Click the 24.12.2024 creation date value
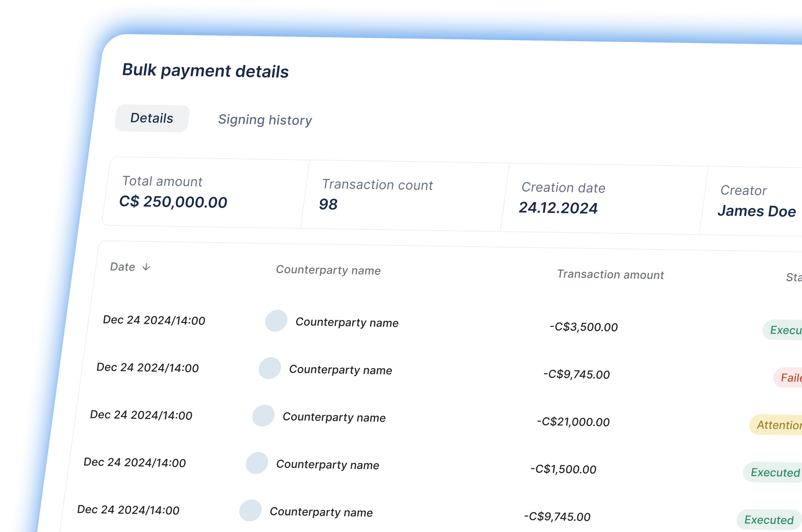The image size is (802, 532). [x=558, y=208]
